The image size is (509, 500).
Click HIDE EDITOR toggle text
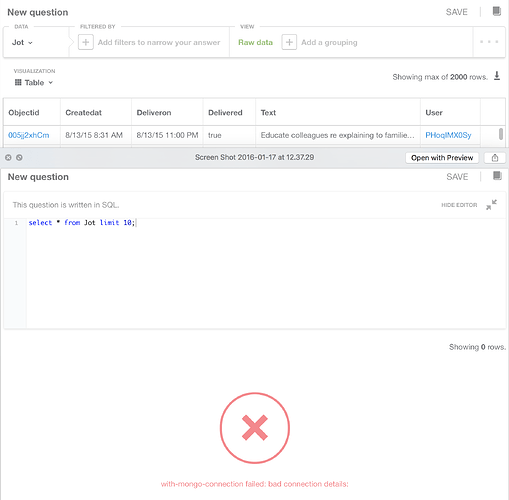point(459,205)
